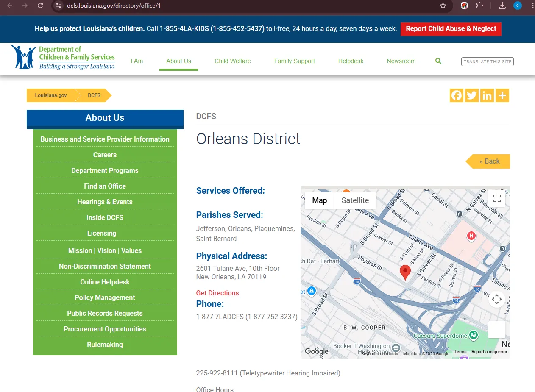Click 225-922-8111 teletypewriter number text
The image size is (535, 392).
[268, 373]
